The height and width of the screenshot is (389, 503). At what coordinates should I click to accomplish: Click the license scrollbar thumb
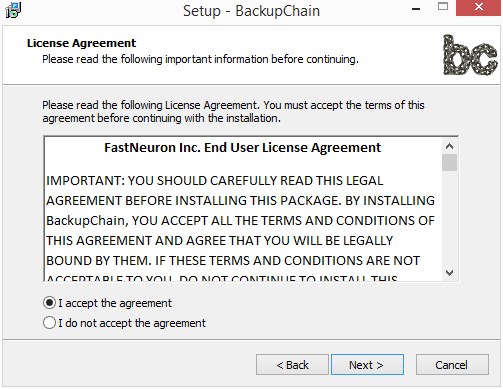[x=449, y=162]
